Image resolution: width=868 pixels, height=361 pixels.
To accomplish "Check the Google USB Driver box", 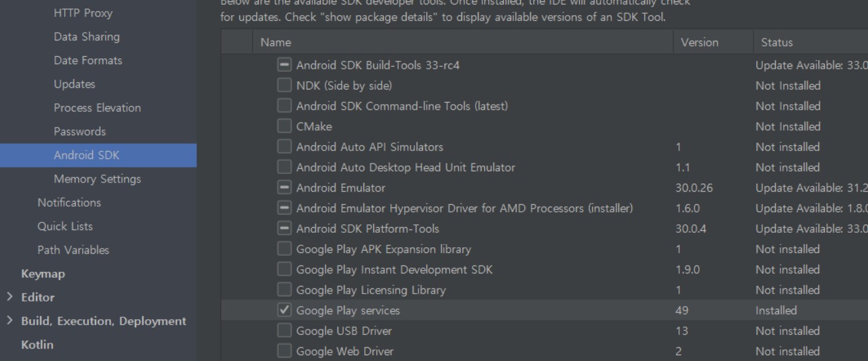I will pyautogui.click(x=284, y=330).
